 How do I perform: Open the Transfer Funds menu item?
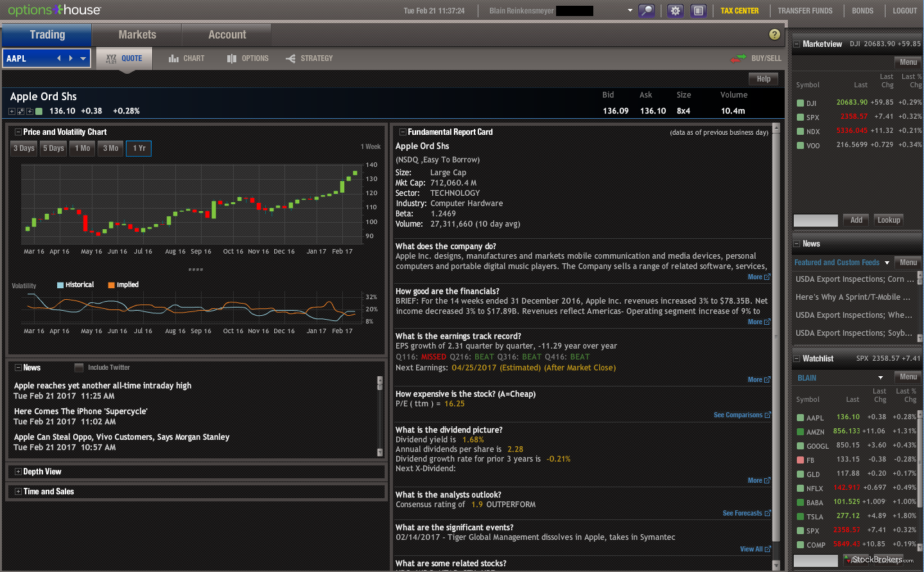click(805, 11)
